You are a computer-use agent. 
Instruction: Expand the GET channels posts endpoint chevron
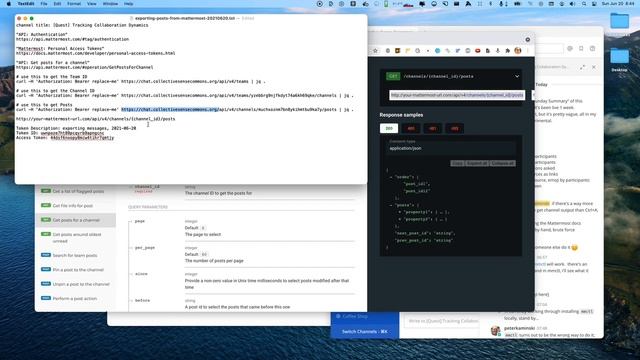(517, 76)
